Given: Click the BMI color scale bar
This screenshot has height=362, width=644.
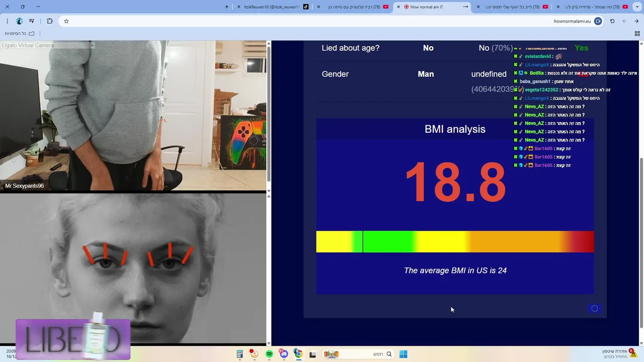Looking at the screenshot, I should [x=455, y=242].
